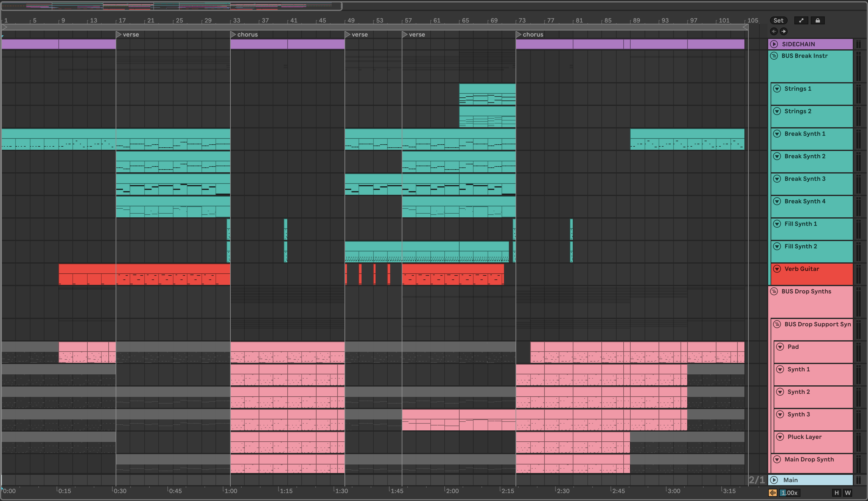Unfold the Verb Guitar track
868x501 pixels.
pyautogui.click(x=777, y=269)
